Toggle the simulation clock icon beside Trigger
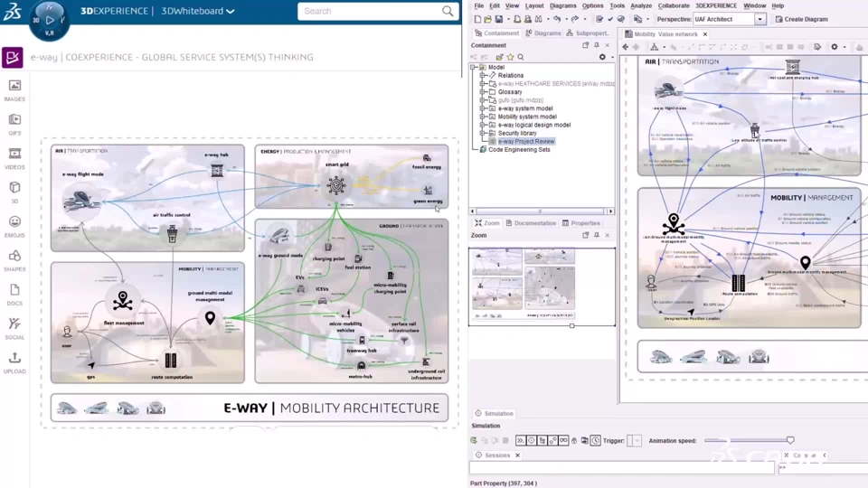 click(x=596, y=440)
